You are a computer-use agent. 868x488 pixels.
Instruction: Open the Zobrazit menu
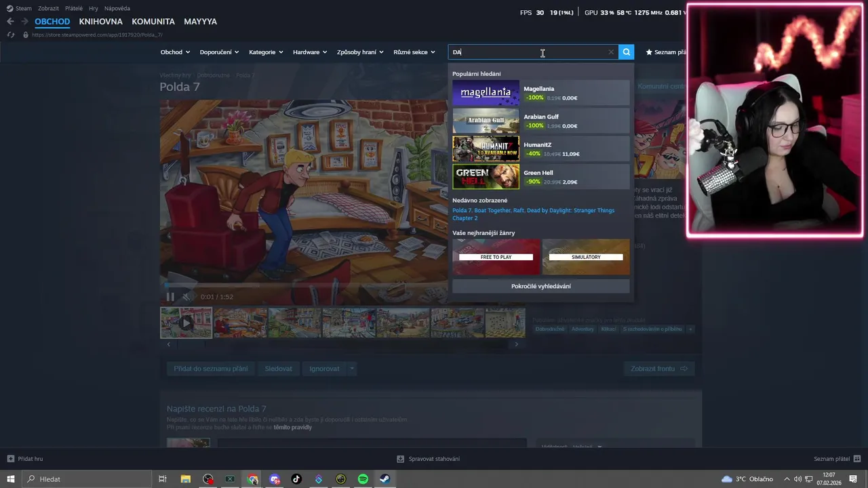tap(48, 8)
